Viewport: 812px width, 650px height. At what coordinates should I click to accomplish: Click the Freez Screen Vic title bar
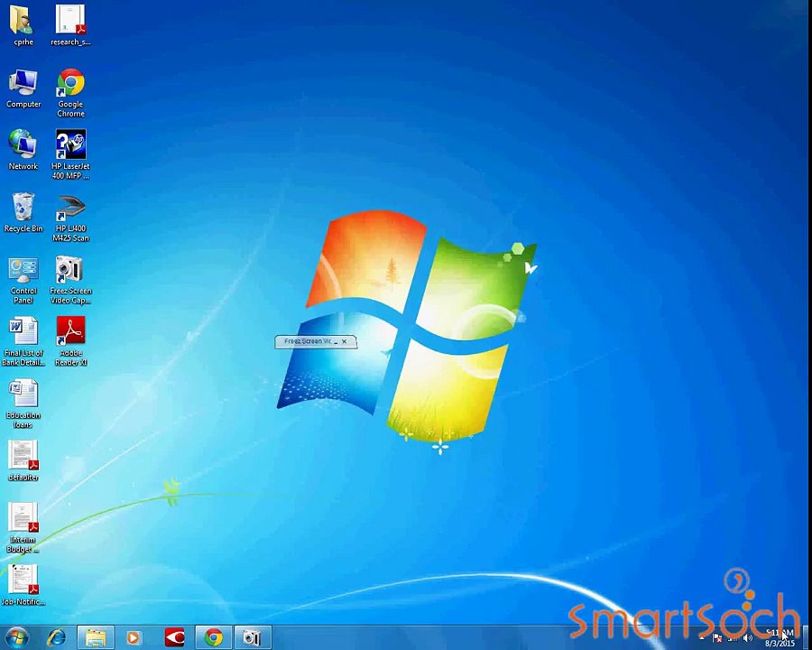316,341
